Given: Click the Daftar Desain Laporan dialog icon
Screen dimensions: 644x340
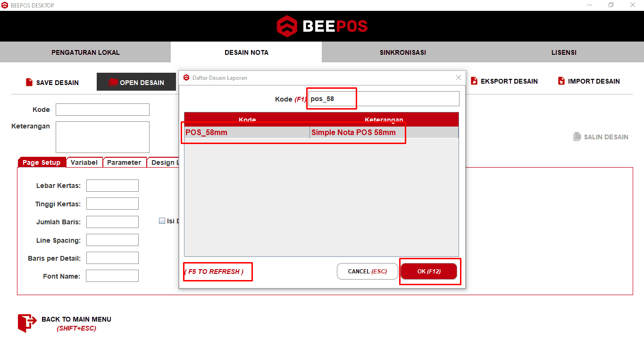Looking at the screenshot, I should coord(186,77).
